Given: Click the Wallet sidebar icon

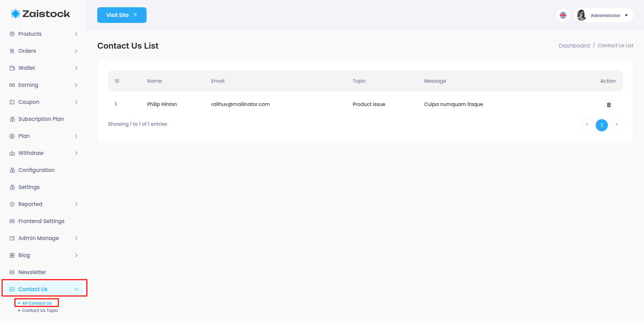Looking at the screenshot, I should pyautogui.click(x=12, y=68).
